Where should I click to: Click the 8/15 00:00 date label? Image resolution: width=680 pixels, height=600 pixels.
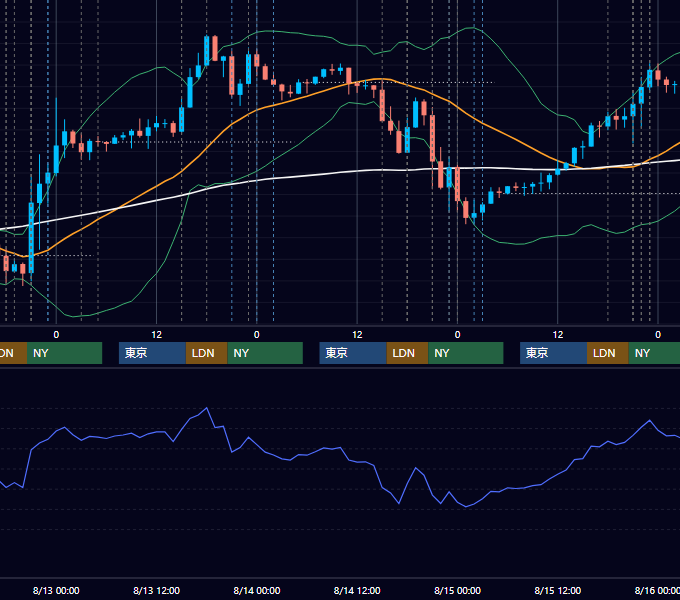coord(457,590)
